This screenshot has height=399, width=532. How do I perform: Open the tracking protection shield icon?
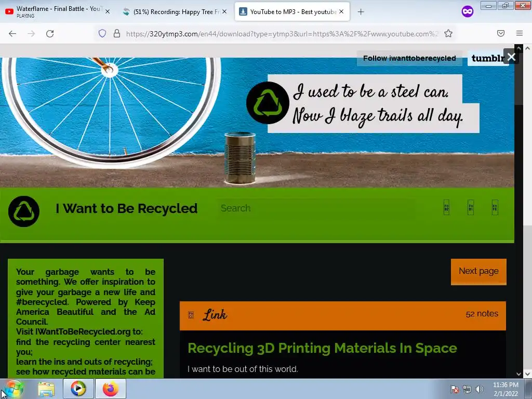pyautogui.click(x=102, y=33)
